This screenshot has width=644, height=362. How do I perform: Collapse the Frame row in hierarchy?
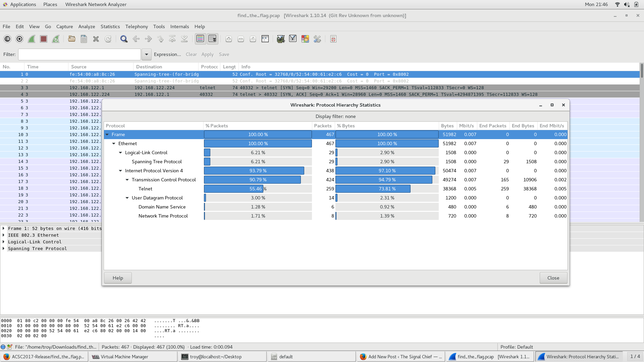pos(107,134)
